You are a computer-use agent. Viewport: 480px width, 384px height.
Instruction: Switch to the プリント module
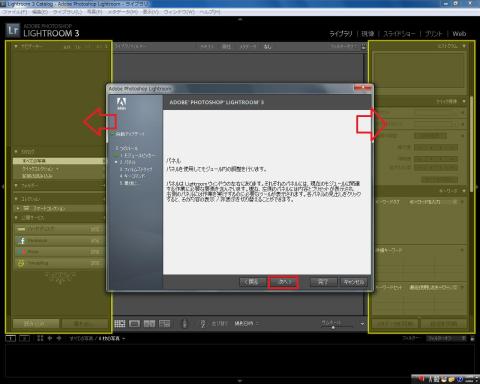pos(434,34)
